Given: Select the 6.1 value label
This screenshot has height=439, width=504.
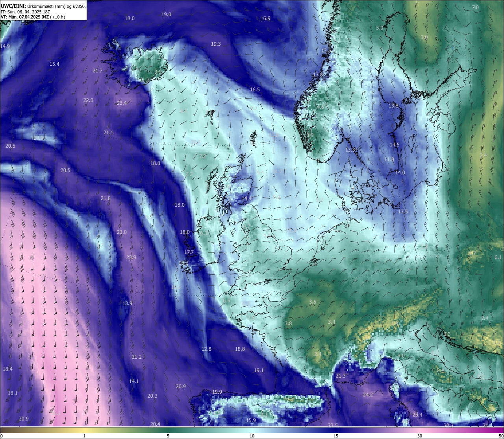Looking at the screenshot, I should 498,257.
